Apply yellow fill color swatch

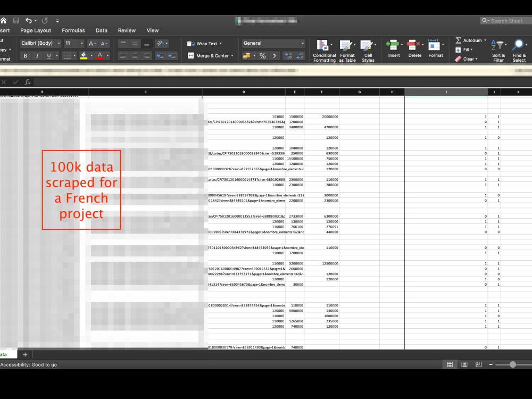pyautogui.click(x=84, y=56)
